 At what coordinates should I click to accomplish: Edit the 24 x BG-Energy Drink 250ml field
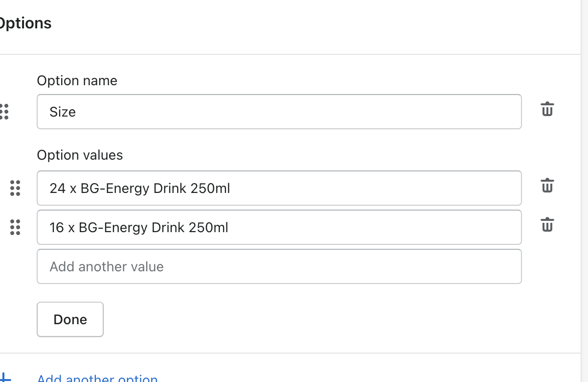279,188
